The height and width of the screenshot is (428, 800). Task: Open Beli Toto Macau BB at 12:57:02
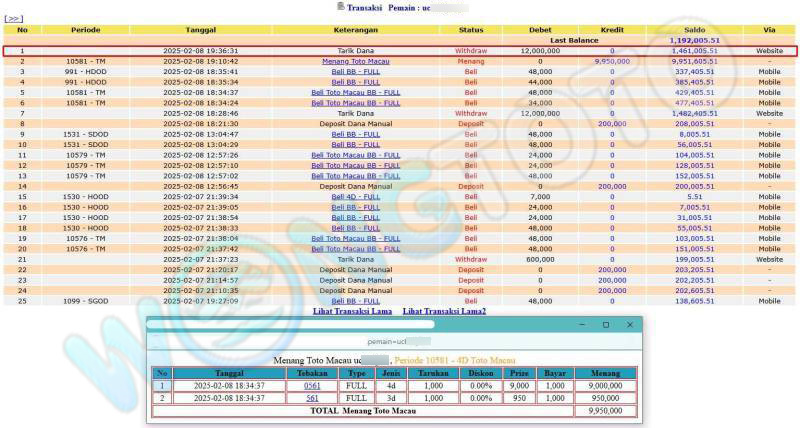tap(355, 176)
